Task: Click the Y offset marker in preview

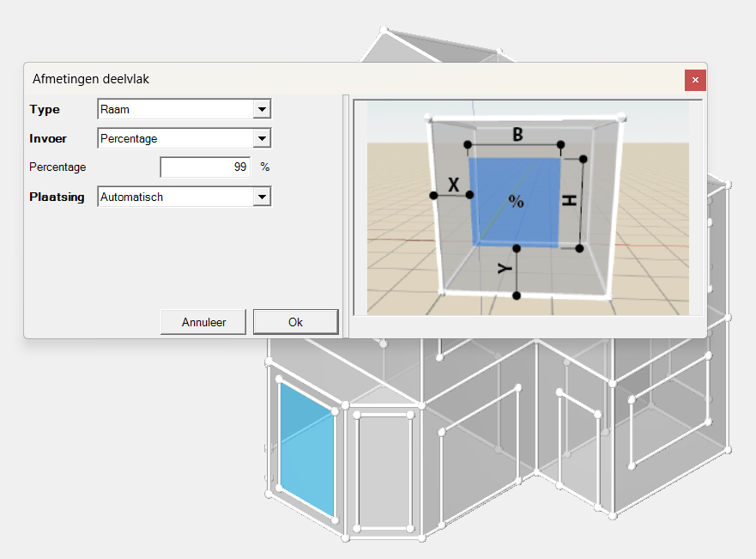Action: point(506,269)
